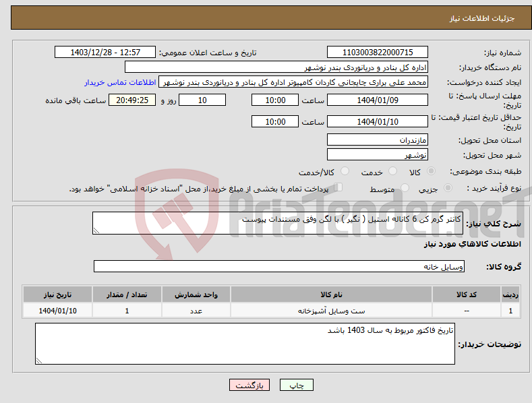Viewport: 532px width, 403px height.
Task: Click the بازگشت (back) button
Action: tap(249, 385)
